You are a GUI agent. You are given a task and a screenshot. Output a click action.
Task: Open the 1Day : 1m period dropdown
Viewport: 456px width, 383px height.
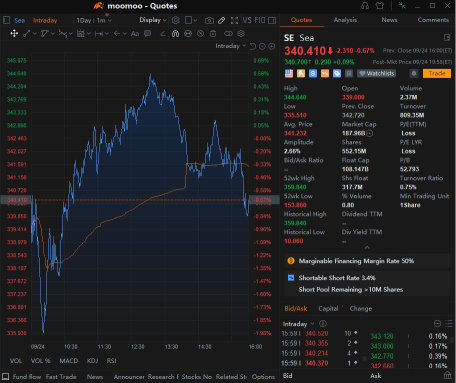(x=94, y=20)
